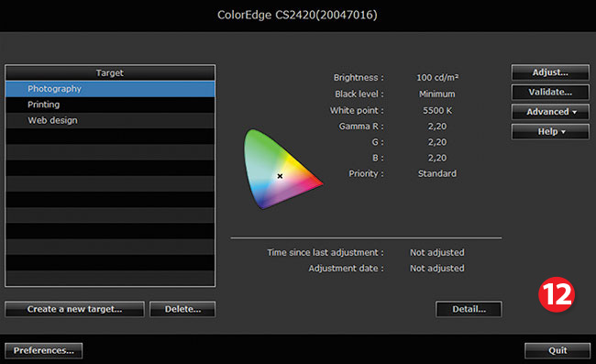Click the Black level label
The height and width of the screenshot is (364, 596).
(359, 94)
